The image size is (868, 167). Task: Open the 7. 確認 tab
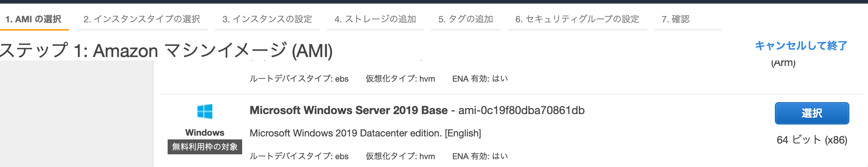(688, 19)
